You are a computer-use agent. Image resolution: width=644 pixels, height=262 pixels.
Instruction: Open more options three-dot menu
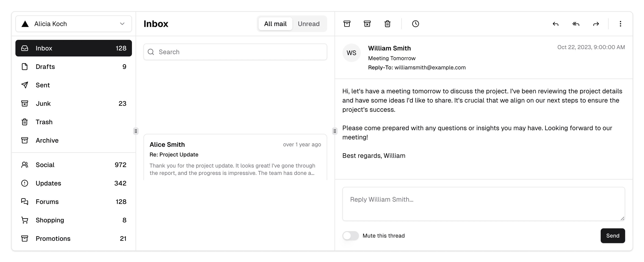pos(620,24)
